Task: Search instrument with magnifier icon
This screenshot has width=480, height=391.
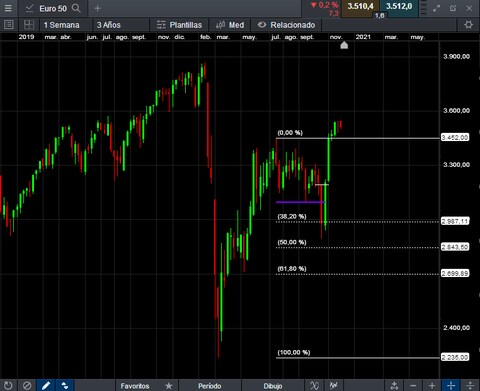Action: [x=76, y=8]
